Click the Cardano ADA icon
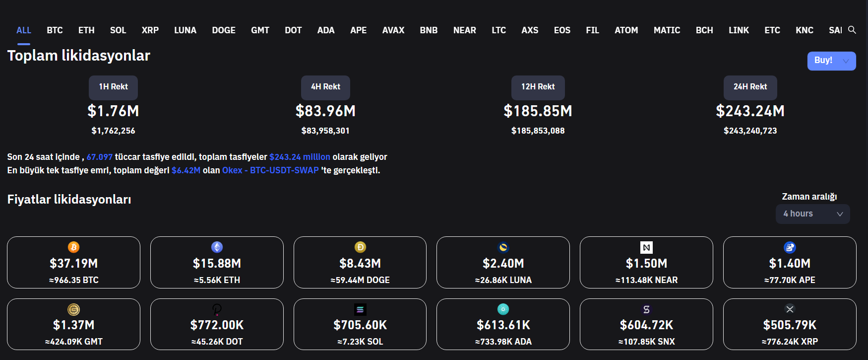Image resolution: width=868 pixels, height=360 pixels. (503, 309)
